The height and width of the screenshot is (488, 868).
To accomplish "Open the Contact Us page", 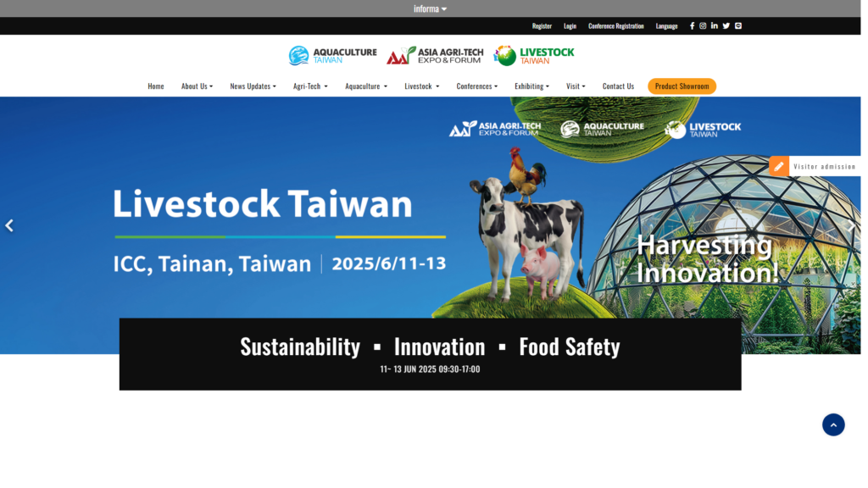I will coord(618,86).
